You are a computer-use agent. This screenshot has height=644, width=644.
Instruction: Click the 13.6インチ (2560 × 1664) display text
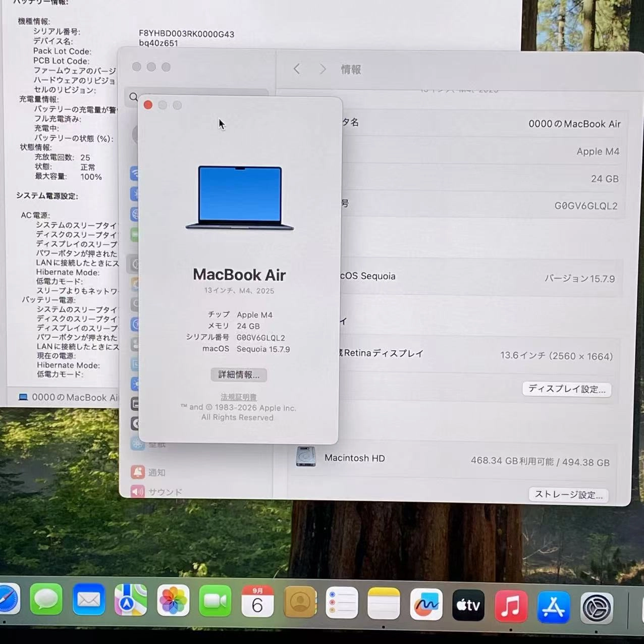coord(556,356)
